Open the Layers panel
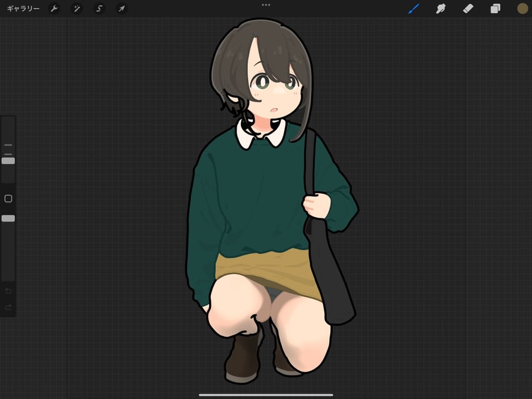The width and height of the screenshot is (532, 399). click(x=495, y=9)
